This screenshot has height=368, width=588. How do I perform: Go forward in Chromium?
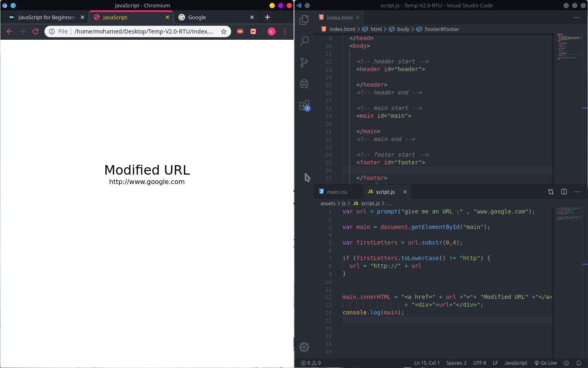point(22,31)
